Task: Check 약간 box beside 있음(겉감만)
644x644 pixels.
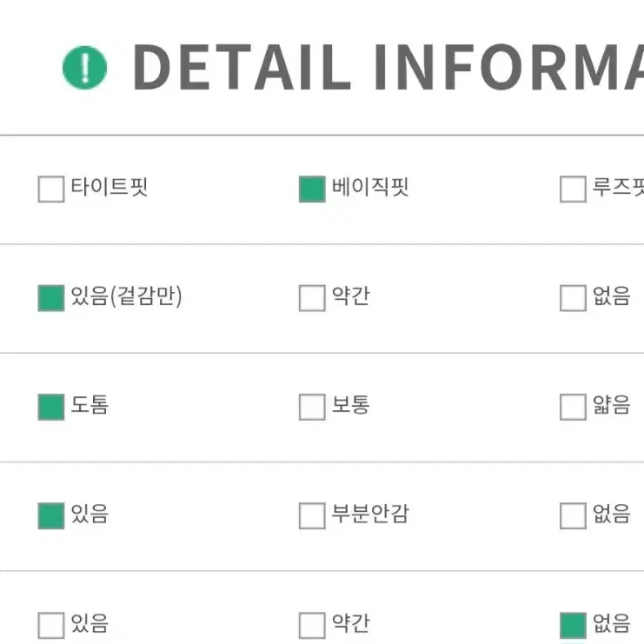Action: pos(312,298)
